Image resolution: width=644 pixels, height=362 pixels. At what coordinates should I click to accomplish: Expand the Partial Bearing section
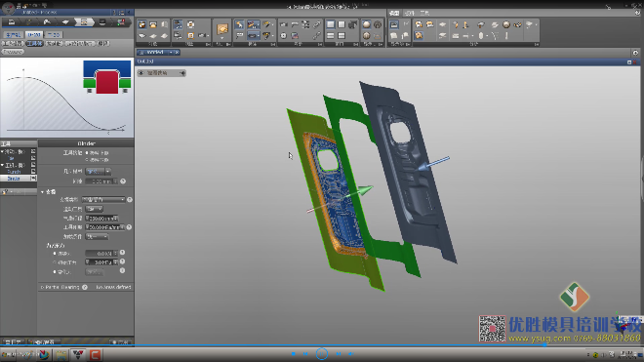[42, 287]
